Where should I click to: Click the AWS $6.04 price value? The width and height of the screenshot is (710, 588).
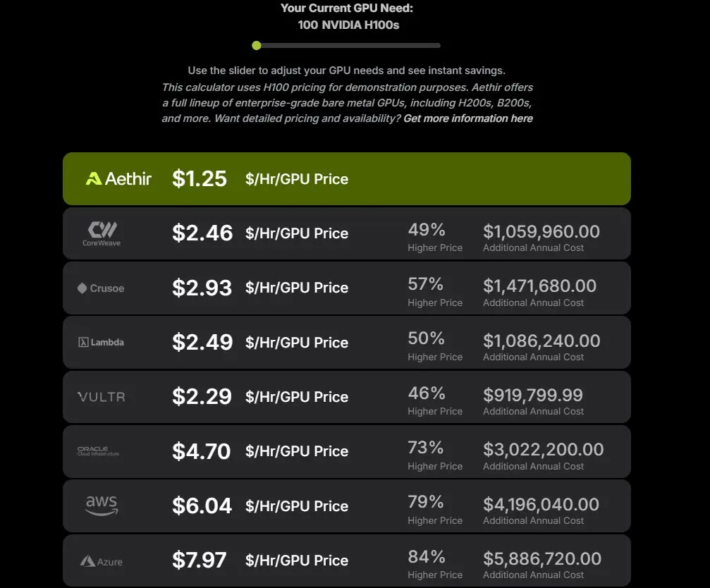[x=202, y=506]
